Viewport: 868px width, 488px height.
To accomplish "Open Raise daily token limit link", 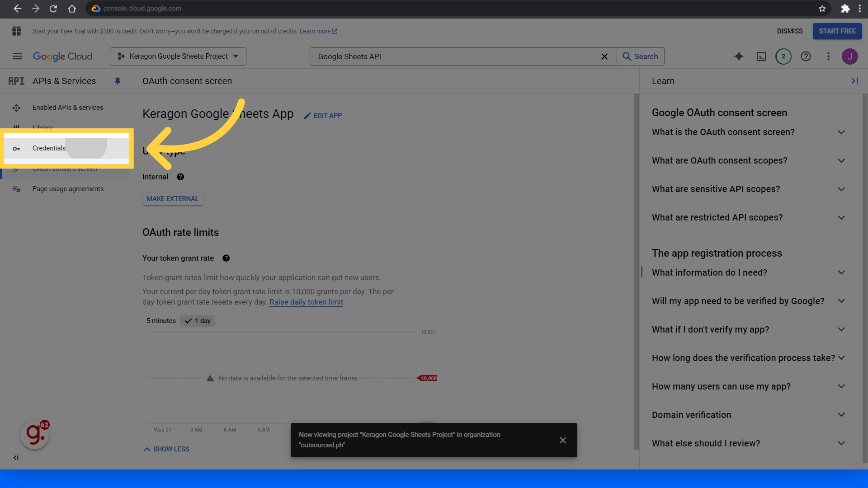I will click(x=306, y=302).
